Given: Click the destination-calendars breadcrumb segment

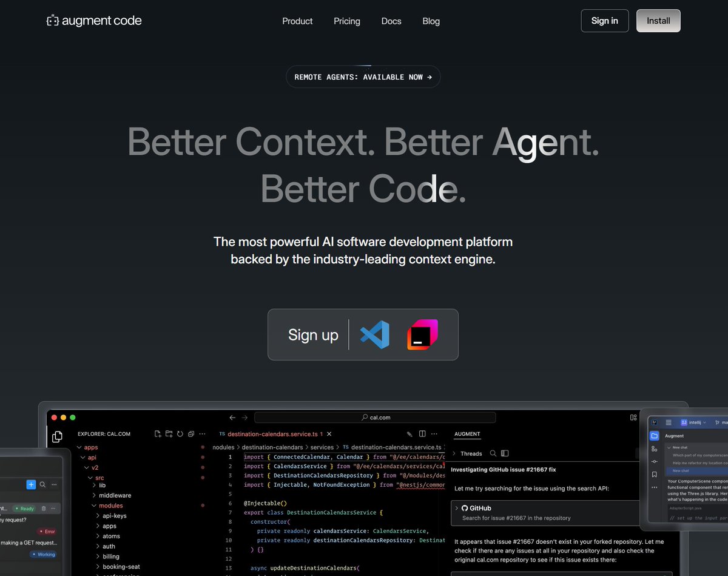Looking at the screenshot, I should pos(272,447).
